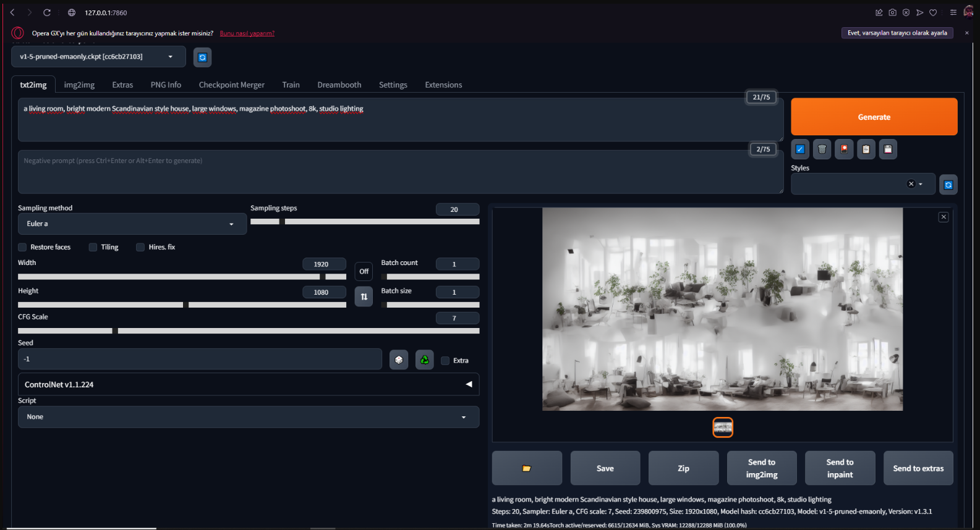This screenshot has width=980, height=530.
Task: Enable the Tiling checkbox
Action: pos(93,247)
